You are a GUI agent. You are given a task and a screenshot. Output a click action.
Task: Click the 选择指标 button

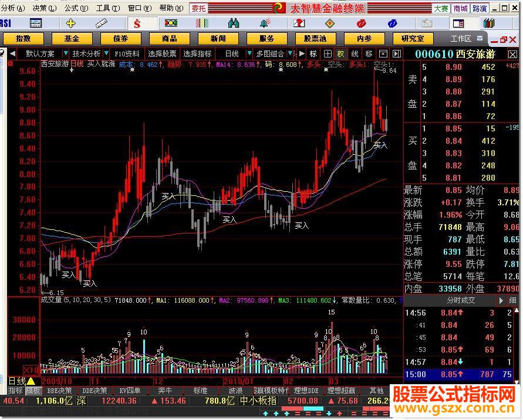click(x=197, y=53)
